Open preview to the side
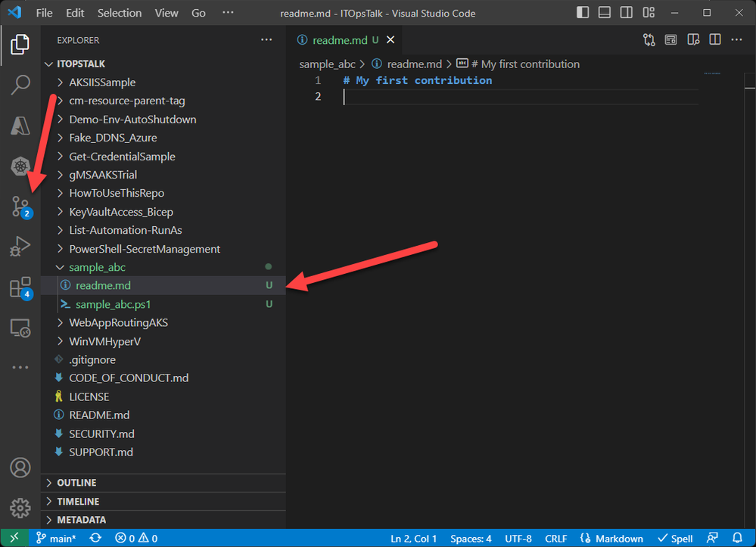The image size is (756, 547). 693,40
